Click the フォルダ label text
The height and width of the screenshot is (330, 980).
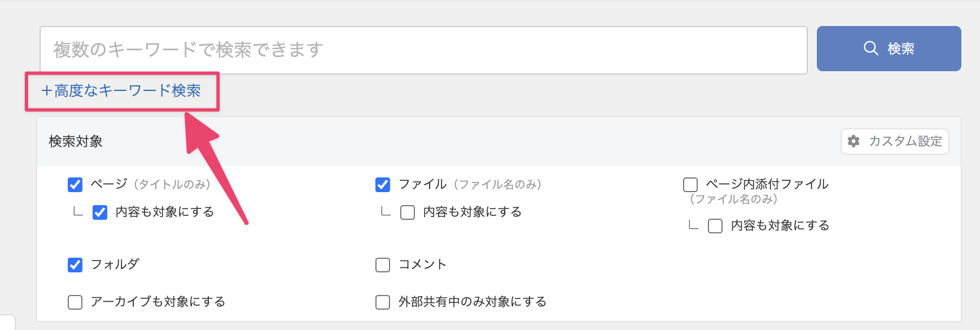(x=115, y=264)
